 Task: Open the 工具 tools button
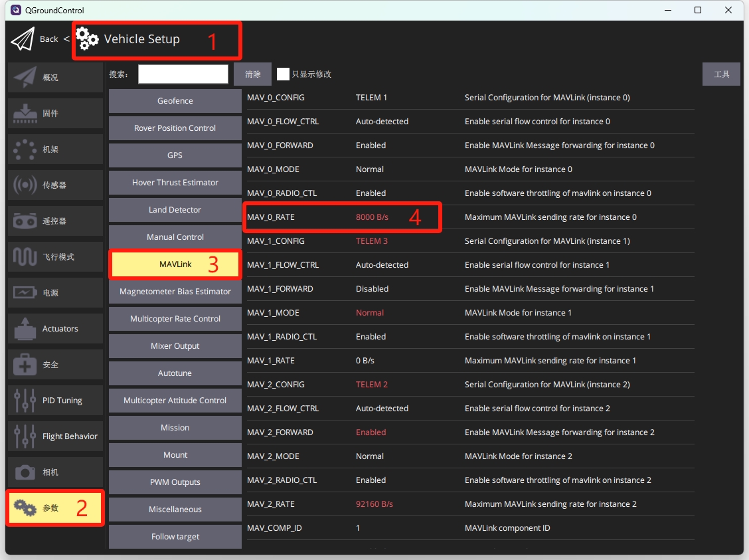[721, 74]
